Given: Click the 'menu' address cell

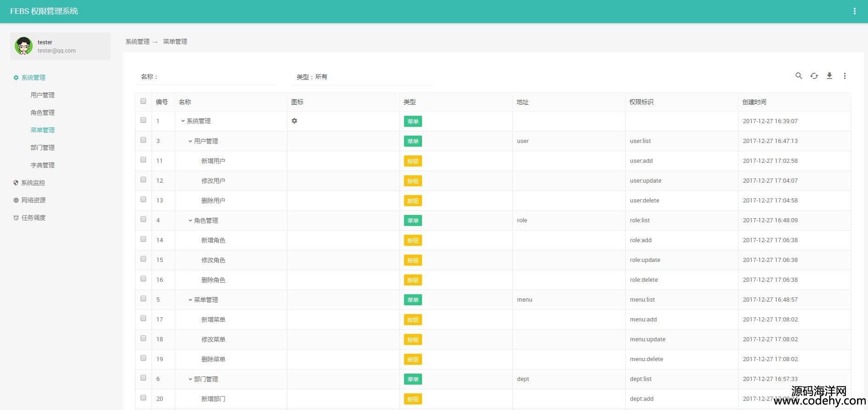Looking at the screenshot, I should point(525,300).
